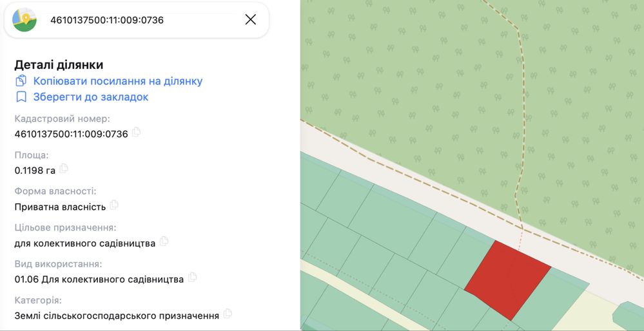Click the Деталі ділянки heading
644x331 pixels.
point(59,65)
